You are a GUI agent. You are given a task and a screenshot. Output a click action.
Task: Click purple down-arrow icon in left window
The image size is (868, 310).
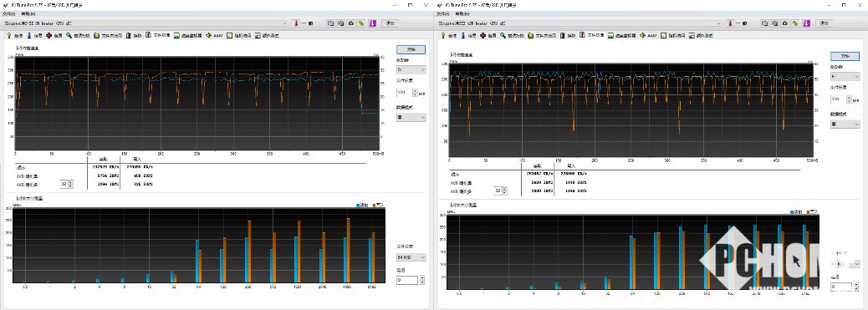click(373, 23)
